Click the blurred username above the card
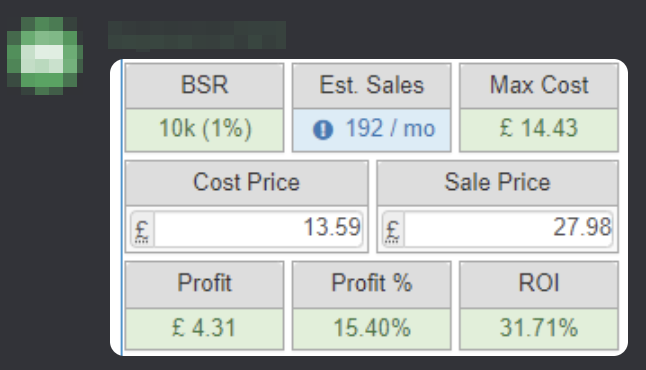The image size is (646, 370). click(197, 35)
